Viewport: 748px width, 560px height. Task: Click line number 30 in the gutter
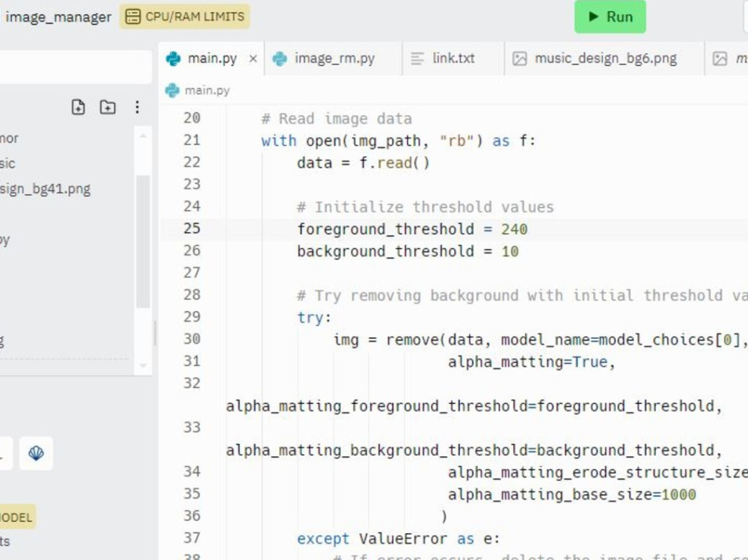click(x=191, y=339)
